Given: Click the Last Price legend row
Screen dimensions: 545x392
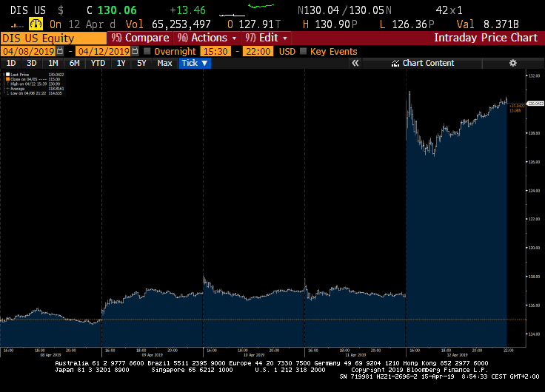Looking at the screenshot, I should (x=35, y=74).
